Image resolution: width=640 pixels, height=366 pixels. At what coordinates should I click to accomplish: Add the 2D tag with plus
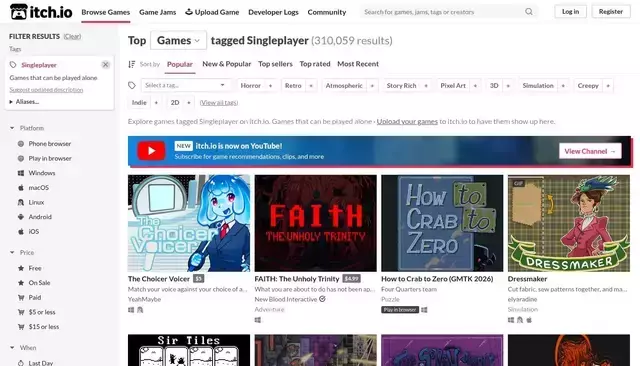pyautogui.click(x=189, y=103)
